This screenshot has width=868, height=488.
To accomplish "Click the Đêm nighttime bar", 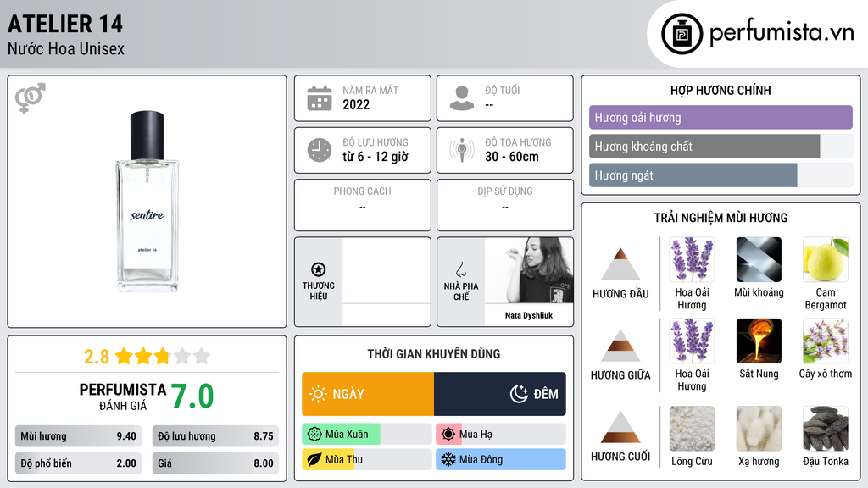I will [x=500, y=394].
